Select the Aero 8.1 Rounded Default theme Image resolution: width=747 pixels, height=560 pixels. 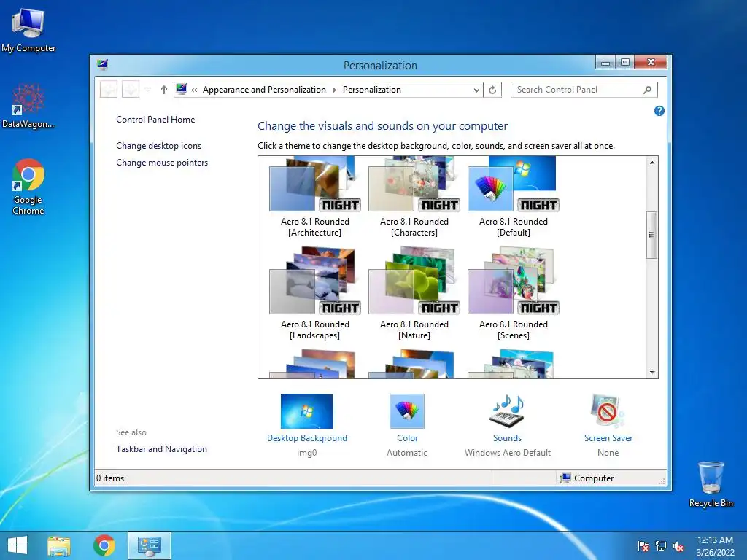point(513,198)
